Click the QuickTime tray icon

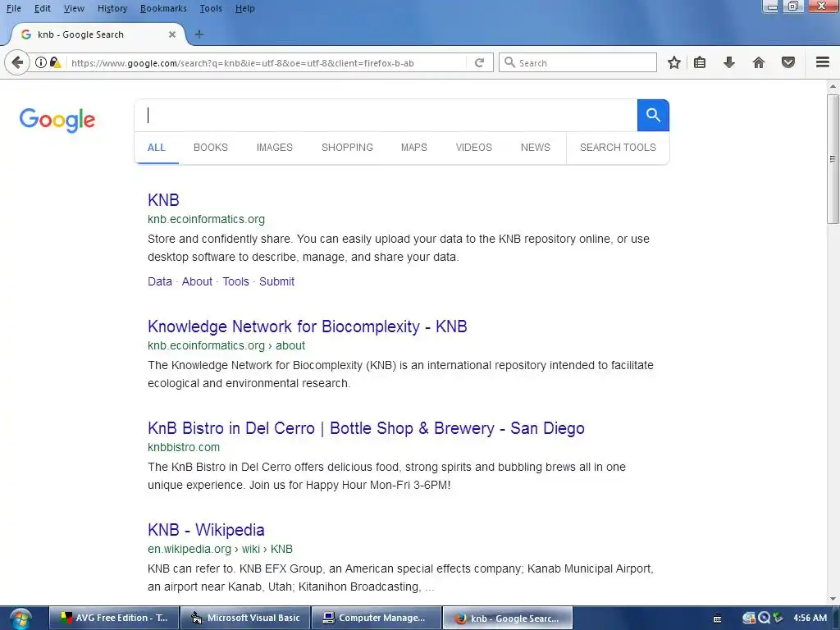click(764, 618)
